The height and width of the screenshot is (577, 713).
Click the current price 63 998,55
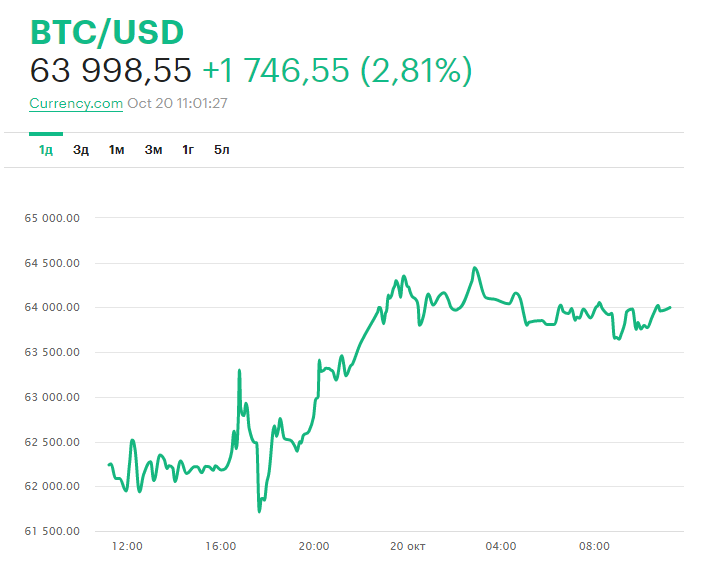[110, 70]
